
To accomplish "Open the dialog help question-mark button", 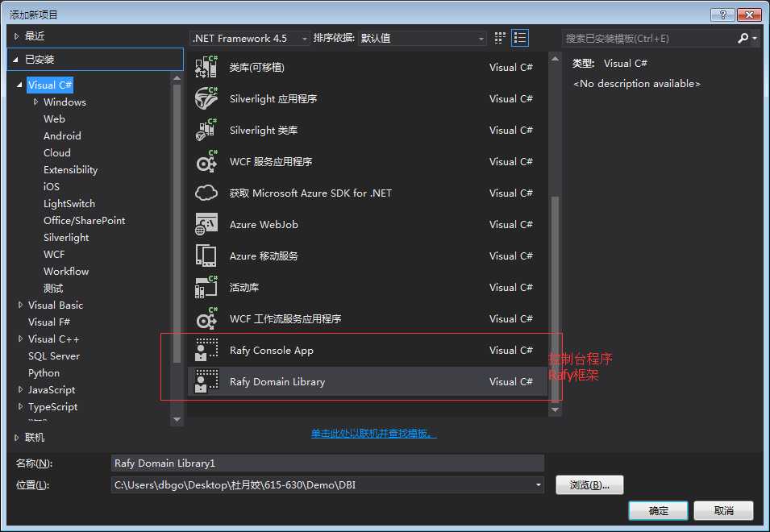I will [x=723, y=15].
